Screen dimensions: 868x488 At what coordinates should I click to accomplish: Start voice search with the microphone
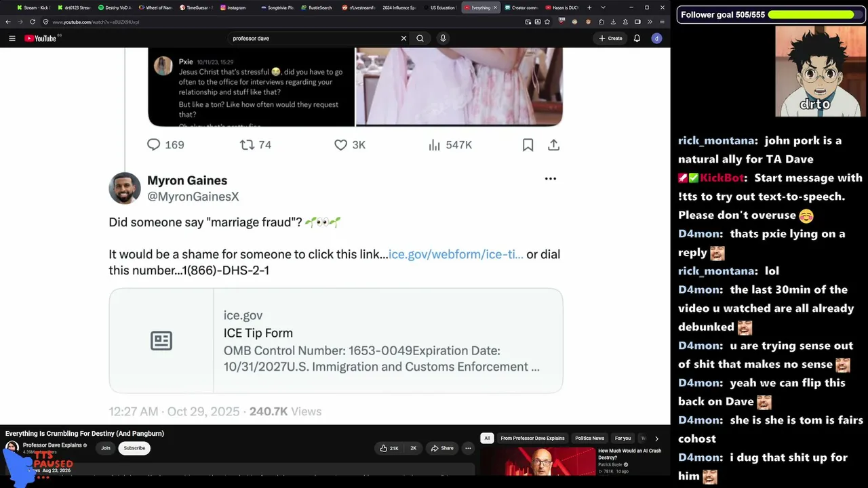[x=443, y=39]
